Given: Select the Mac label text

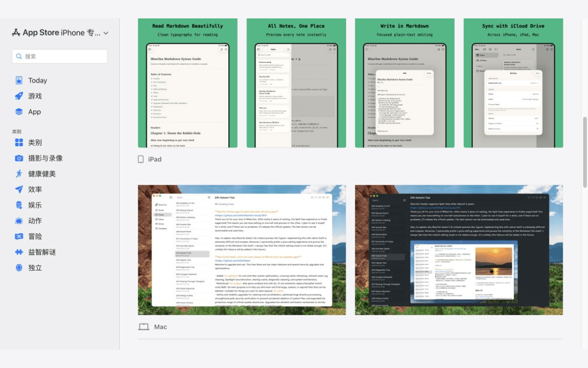Looking at the screenshot, I should [x=160, y=327].
